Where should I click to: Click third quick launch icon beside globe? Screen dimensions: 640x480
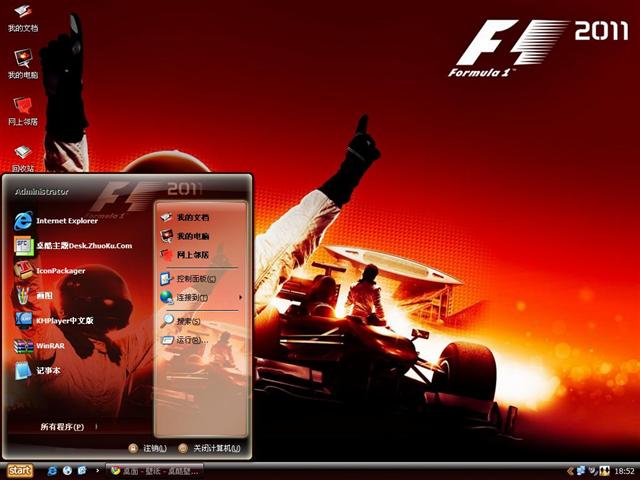coord(82,471)
